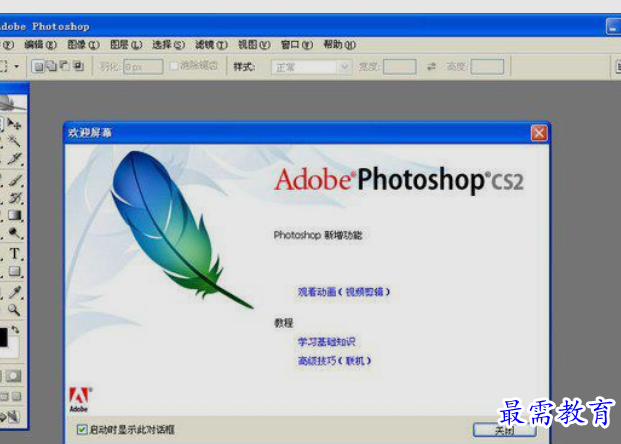The height and width of the screenshot is (444, 621).
Task: Click the 羽化 feather input field
Action: coord(143,67)
